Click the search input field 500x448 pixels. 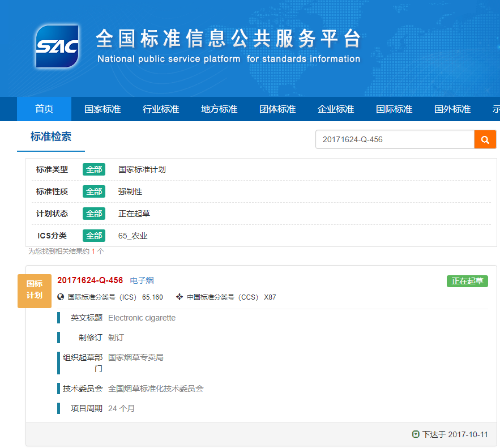[394, 139]
